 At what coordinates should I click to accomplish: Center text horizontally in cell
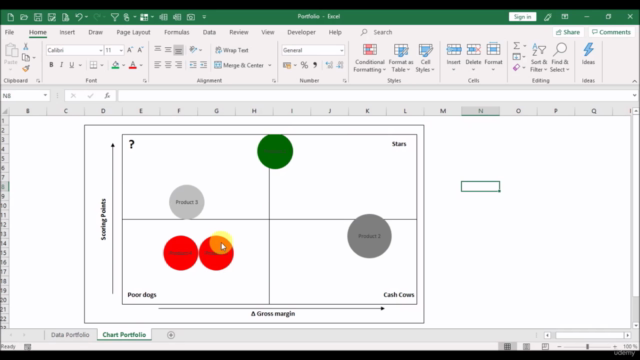pyautogui.click(x=168, y=64)
